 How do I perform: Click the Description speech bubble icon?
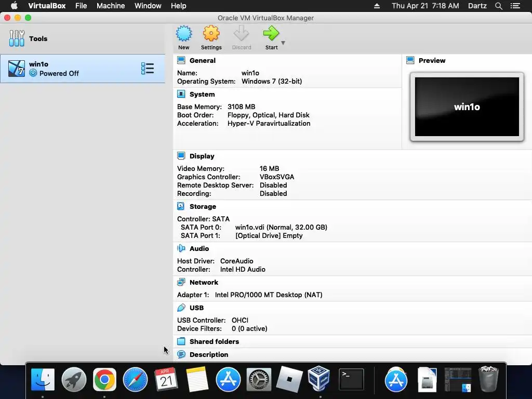pos(181,354)
